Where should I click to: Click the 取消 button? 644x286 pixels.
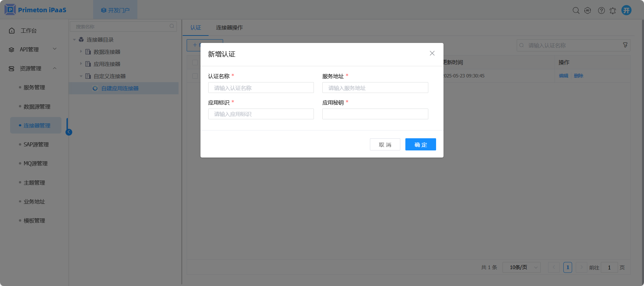tap(385, 144)
